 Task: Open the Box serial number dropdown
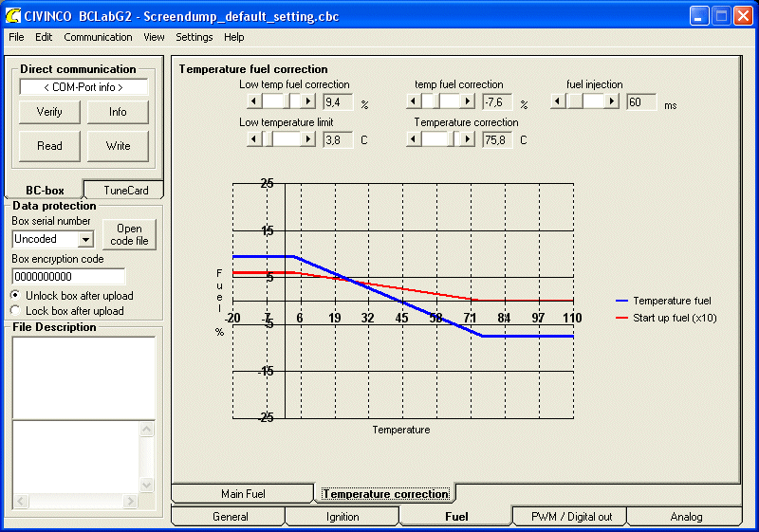click(85, 239)
